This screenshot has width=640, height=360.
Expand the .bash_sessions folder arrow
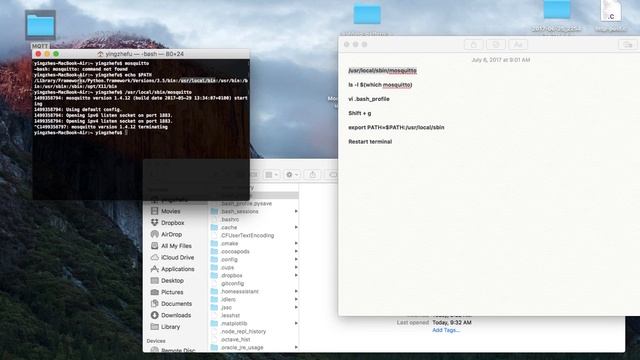[x=296, y=211]
